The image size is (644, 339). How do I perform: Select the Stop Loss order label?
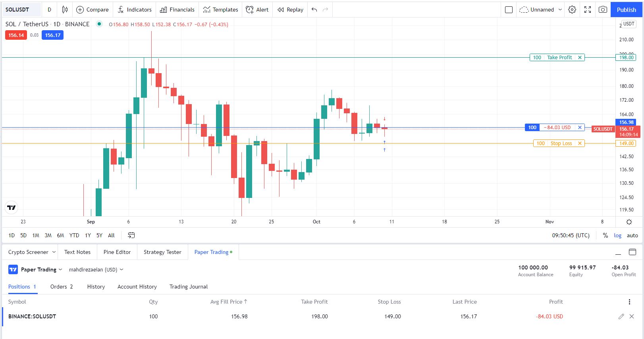point(561,143)
